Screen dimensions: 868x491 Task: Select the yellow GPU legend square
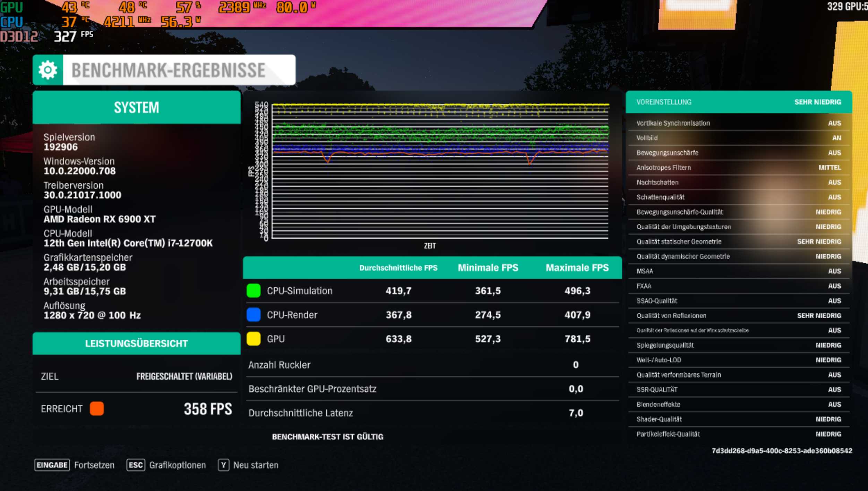253,339
